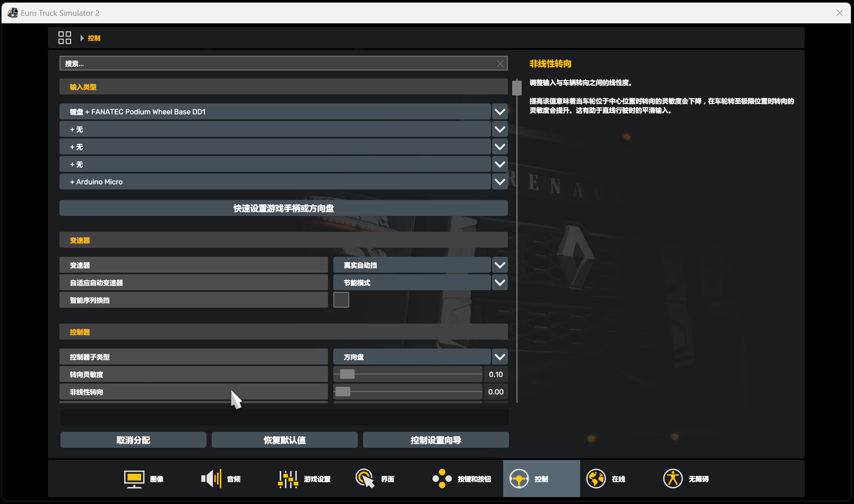The image size is (854, 504).
Task: Open the 在线 online globe icon
Action: coord(596,479)
